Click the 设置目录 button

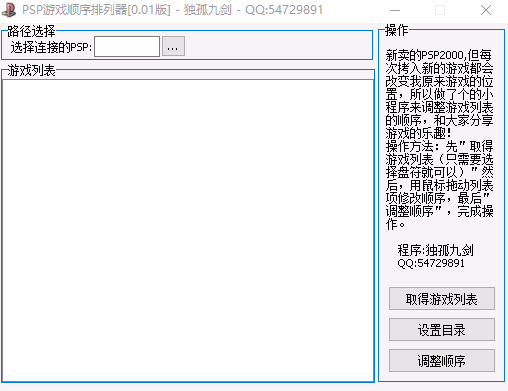(442, 330)
